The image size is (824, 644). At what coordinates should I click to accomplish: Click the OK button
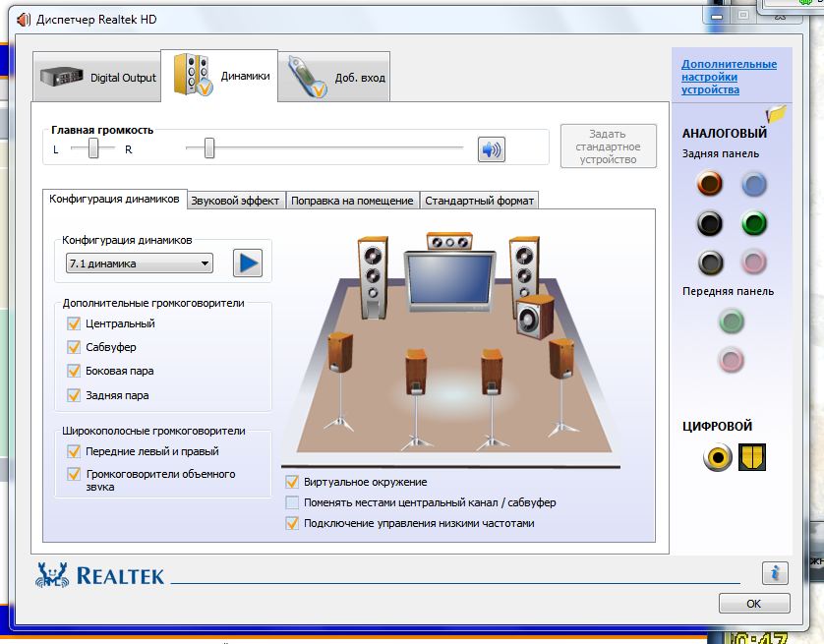coord(754,604)
